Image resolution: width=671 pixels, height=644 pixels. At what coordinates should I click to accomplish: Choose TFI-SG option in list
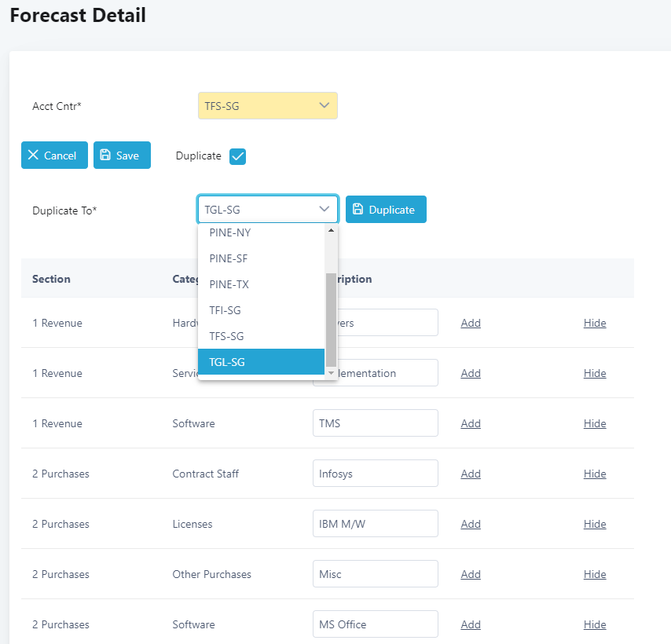(x=225, y=310)
